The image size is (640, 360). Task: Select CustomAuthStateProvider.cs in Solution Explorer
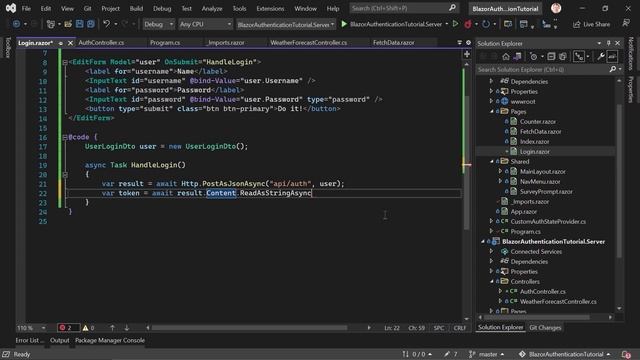548,222
